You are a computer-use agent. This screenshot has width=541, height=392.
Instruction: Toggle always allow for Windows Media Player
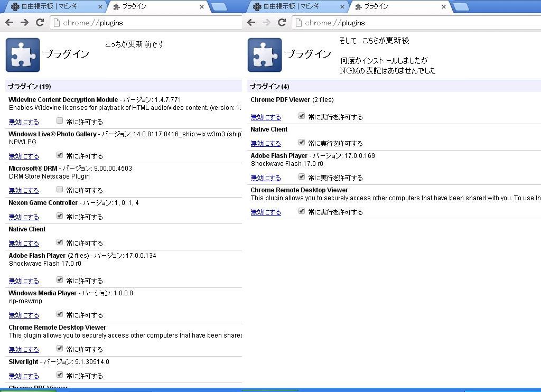pyautogui.click(x=60, y=314)
